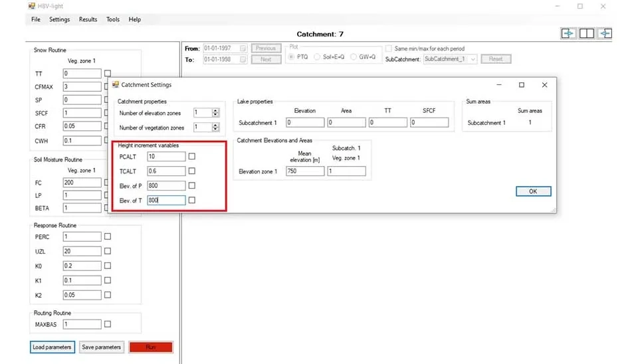This screenshot has height=364, width=638.
Task: Decrease the number of vegetation zones
Action: 215,130
